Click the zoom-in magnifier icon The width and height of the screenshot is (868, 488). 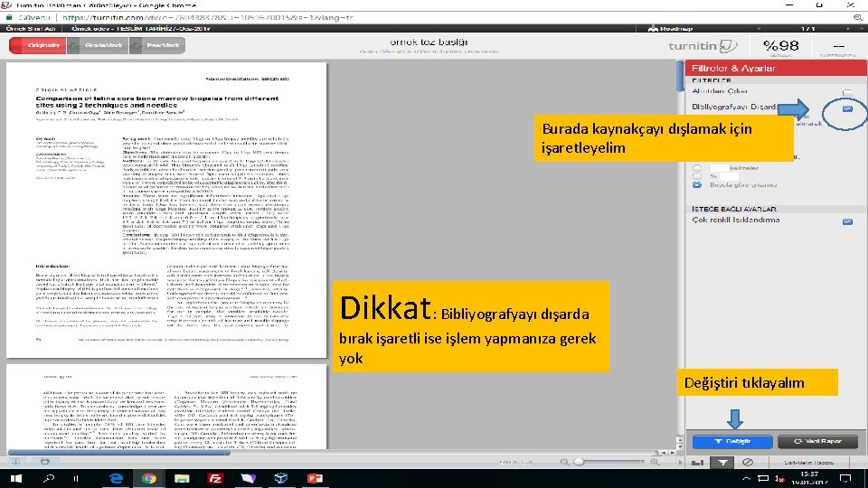655,462
